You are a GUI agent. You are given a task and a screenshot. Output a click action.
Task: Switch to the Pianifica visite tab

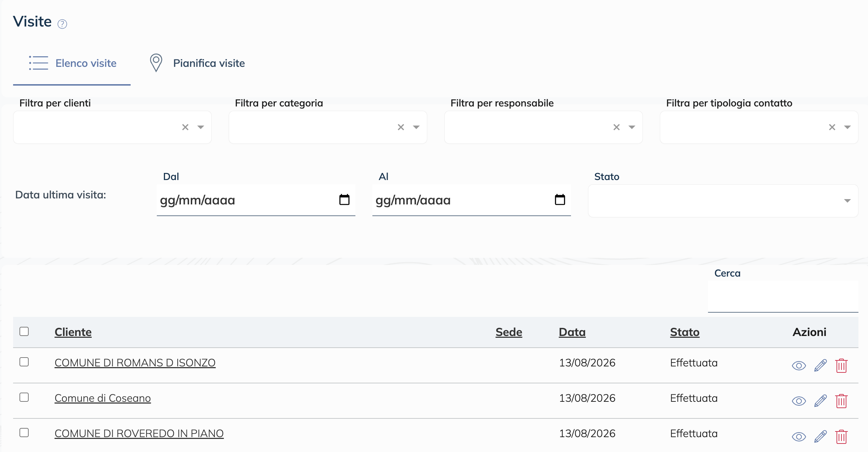(197, 63)
